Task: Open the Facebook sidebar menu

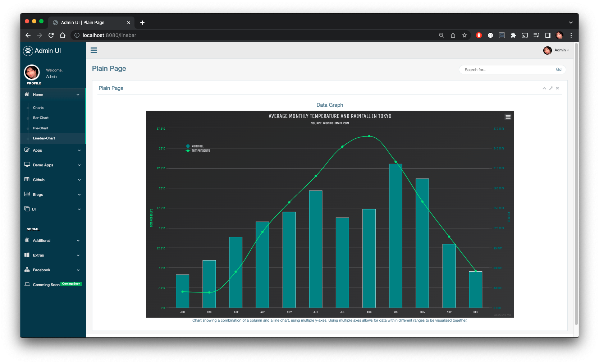Action: pos(53,270)
